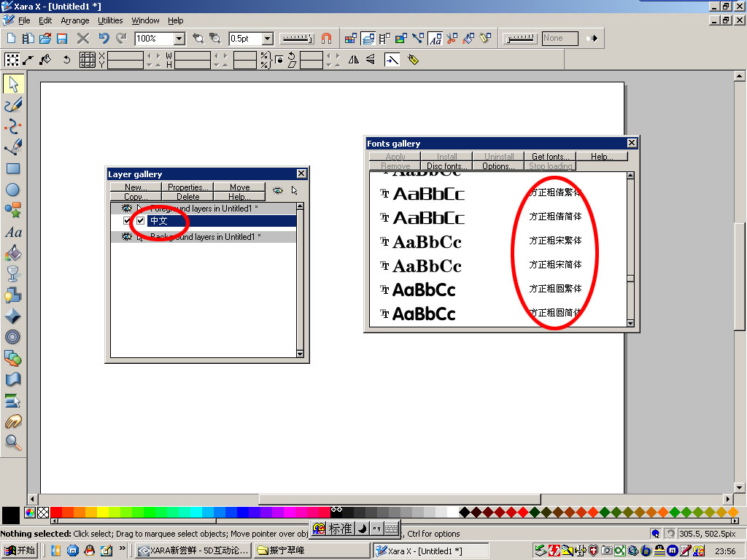Expand the taskbar quick launch chevron
Screen dimensions: 747x560
[x=123, y=548]
